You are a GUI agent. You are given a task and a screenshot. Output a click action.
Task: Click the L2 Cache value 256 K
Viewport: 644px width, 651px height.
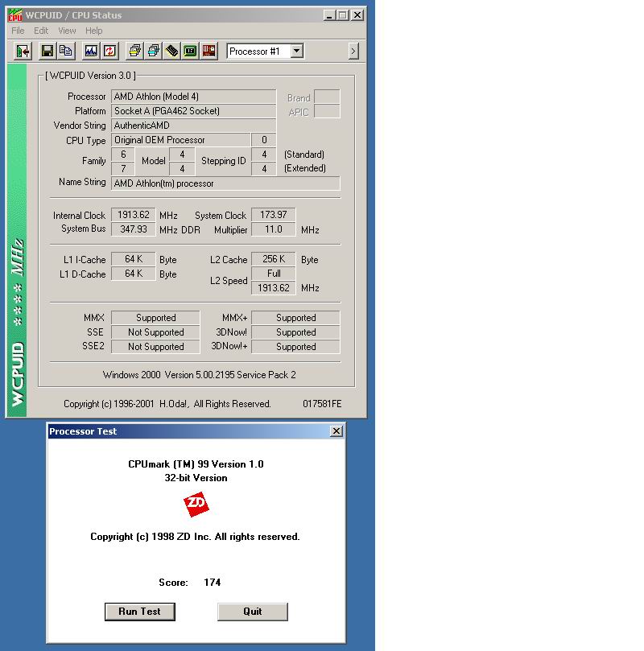(x=274, y=259)
